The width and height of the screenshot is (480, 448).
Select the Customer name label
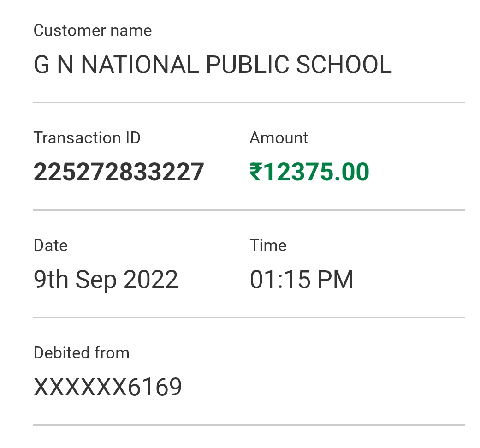(93, 31)
